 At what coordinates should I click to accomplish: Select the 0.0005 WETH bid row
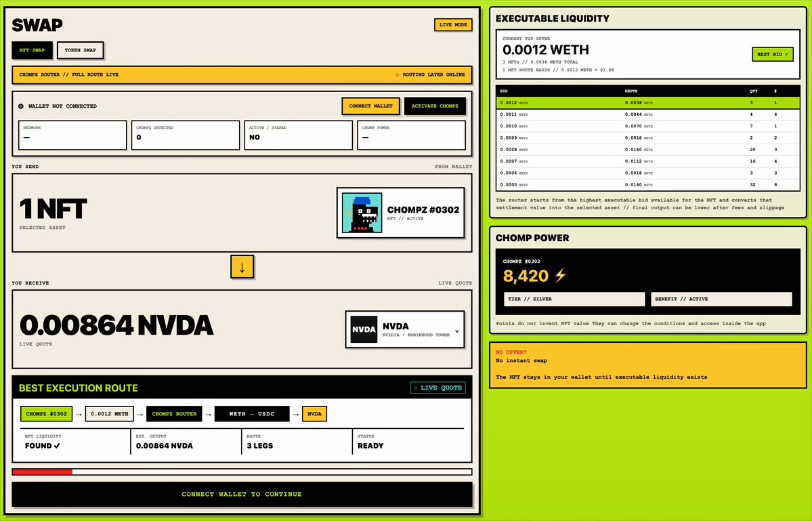(x=648, y=184)
